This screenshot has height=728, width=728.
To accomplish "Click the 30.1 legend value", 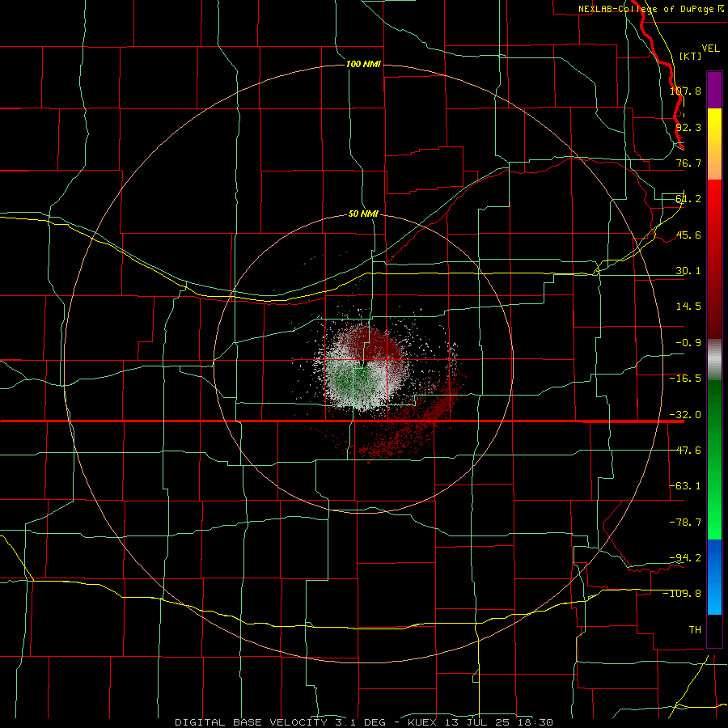I will pyautogui.click(x=688, y=271).
